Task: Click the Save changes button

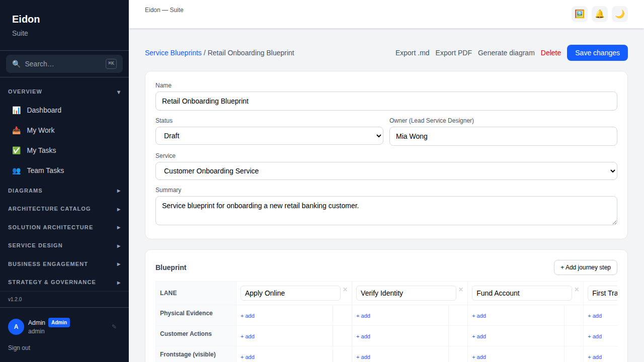Action: (597, 53)
